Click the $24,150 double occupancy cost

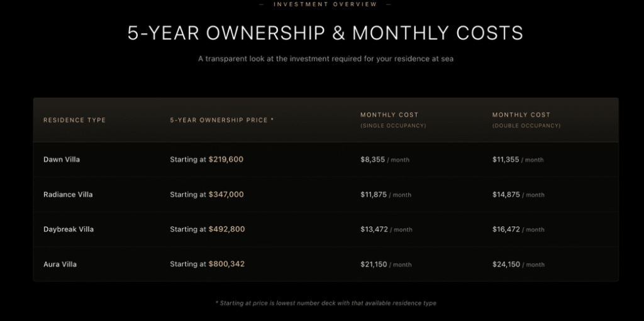pos(506,264)
